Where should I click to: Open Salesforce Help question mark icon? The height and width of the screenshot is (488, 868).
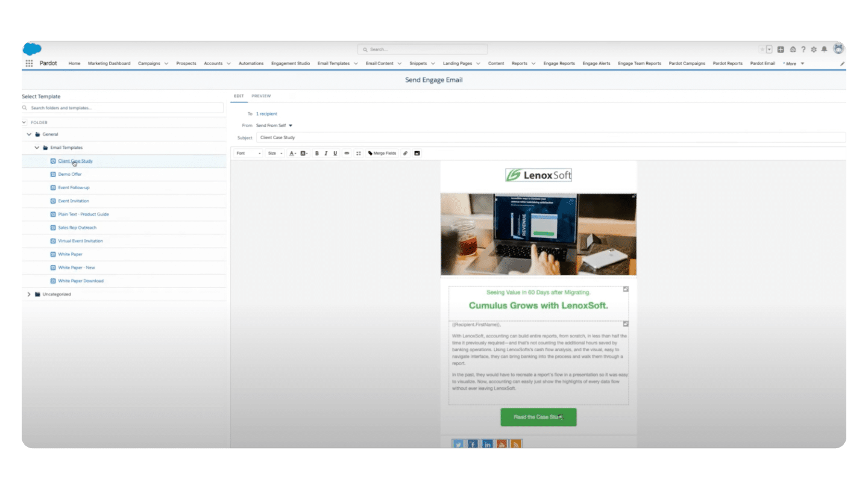click(803, 49)
